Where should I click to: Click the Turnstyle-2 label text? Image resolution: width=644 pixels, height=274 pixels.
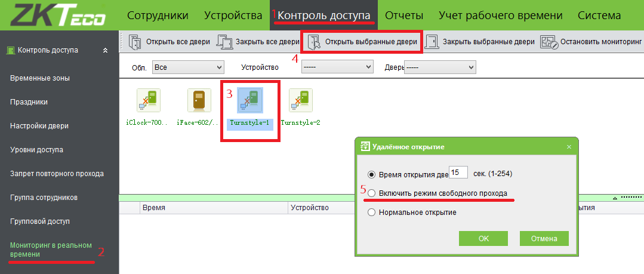301,122
